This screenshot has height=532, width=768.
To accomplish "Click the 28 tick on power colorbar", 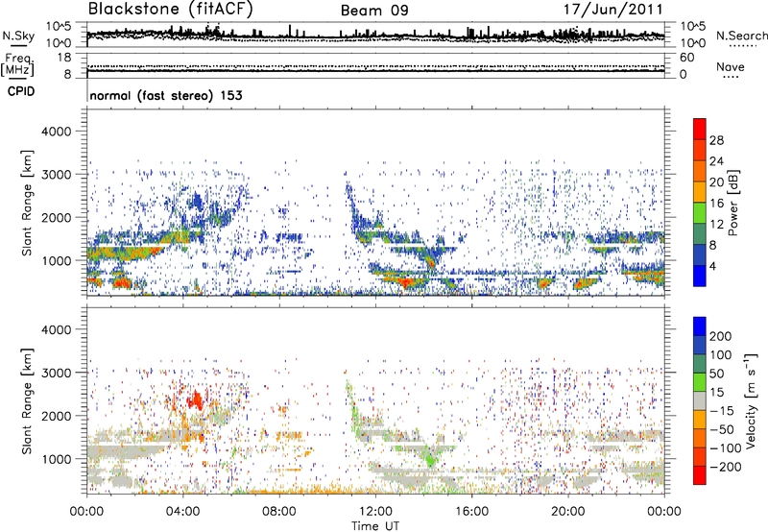I will point(716,140).
